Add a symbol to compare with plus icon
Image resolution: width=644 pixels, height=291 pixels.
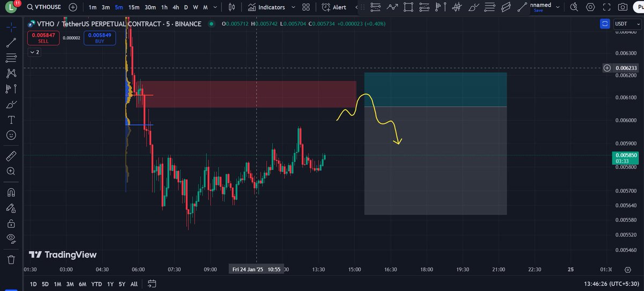click(x=73, y=8)
